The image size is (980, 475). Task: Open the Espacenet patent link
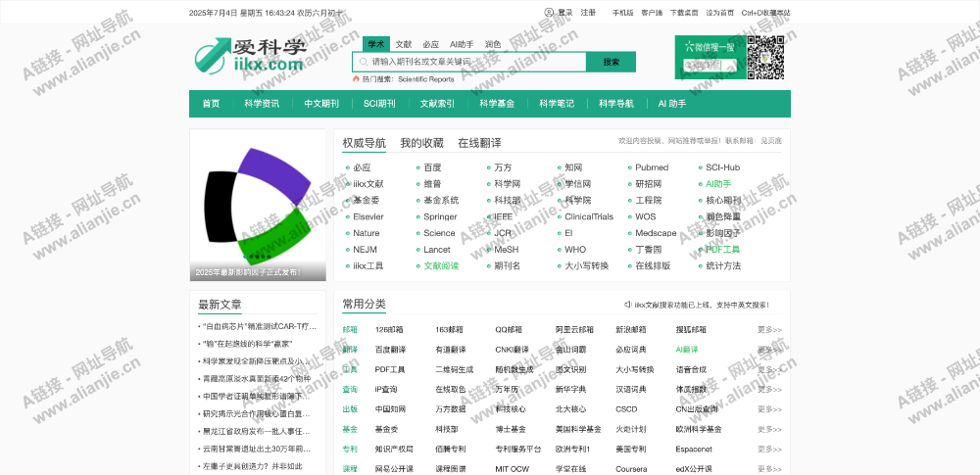pyautogui.click(x=694, y=449)
